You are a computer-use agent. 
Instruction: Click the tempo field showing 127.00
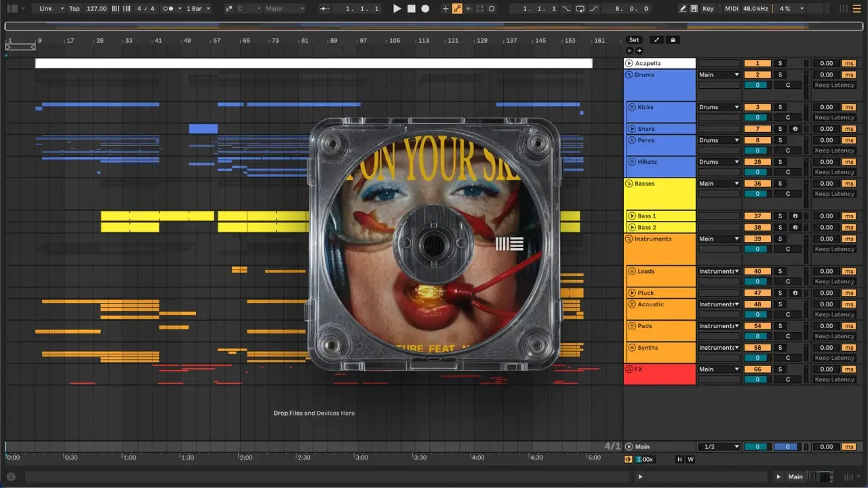click(x=96, y=9)
